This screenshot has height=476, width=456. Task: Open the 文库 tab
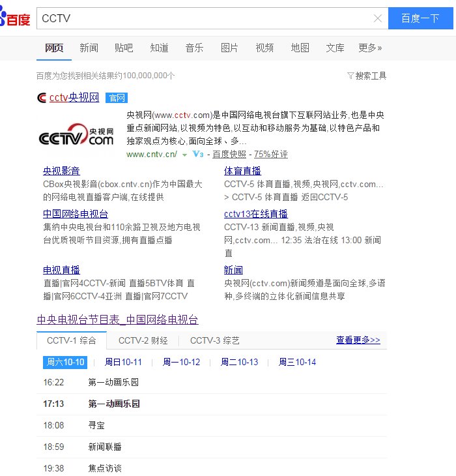(x=335, y=48)
